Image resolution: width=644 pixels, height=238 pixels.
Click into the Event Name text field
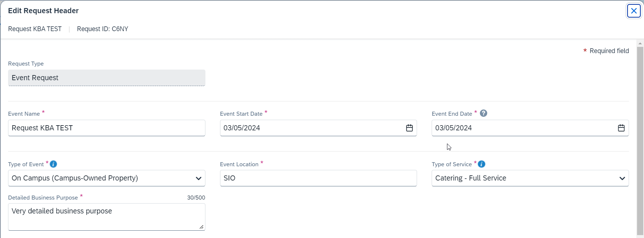(106, 128)
